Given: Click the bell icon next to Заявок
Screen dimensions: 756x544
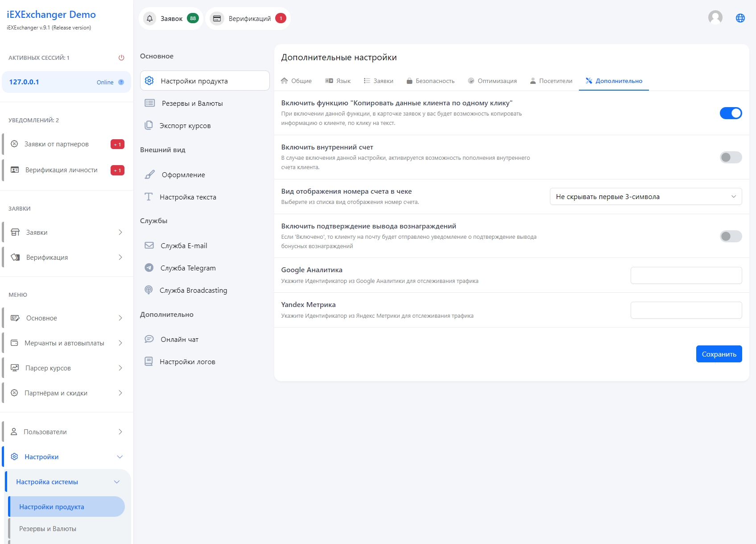Looking at the screenshot, I should [150, 18].
